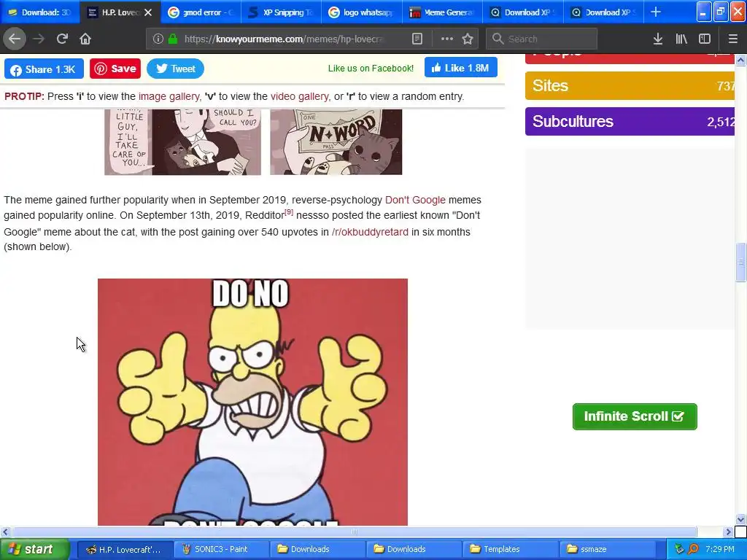The width and height of the screenshot is (747, 560).
Task: Open the Sites category bar
Action: (x=630, y=86)
